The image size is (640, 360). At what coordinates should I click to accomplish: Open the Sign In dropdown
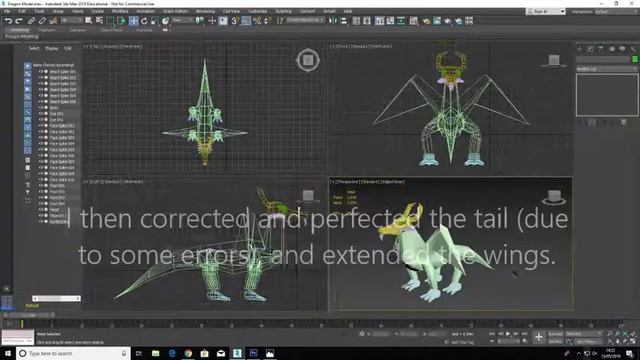(x=546, y=11)
